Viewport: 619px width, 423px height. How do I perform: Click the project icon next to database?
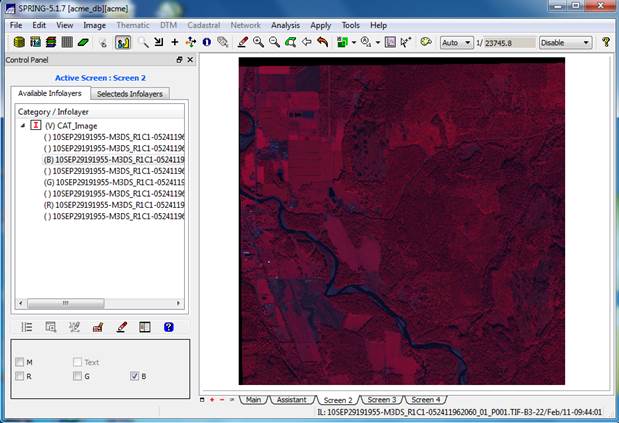tap(36, 42)
